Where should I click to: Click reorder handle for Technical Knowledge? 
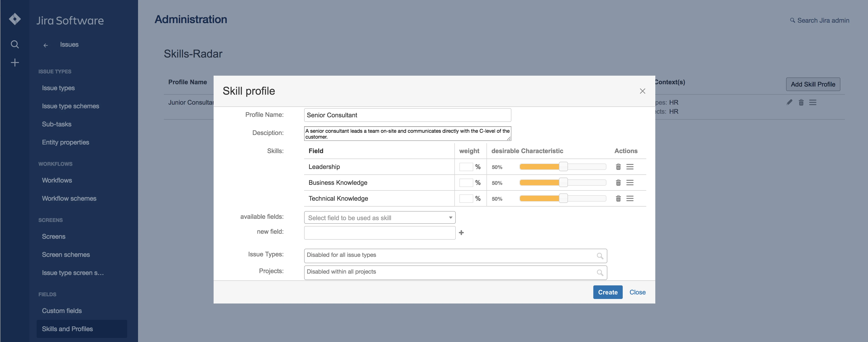pyautogui.click(x=630, y=198)
